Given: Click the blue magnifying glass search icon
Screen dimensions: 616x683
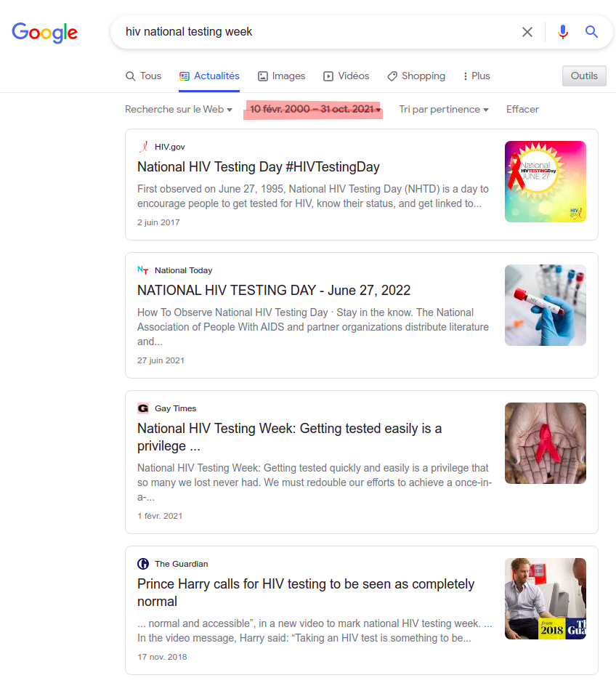Looking at the screenshot, I should point(591,32).
